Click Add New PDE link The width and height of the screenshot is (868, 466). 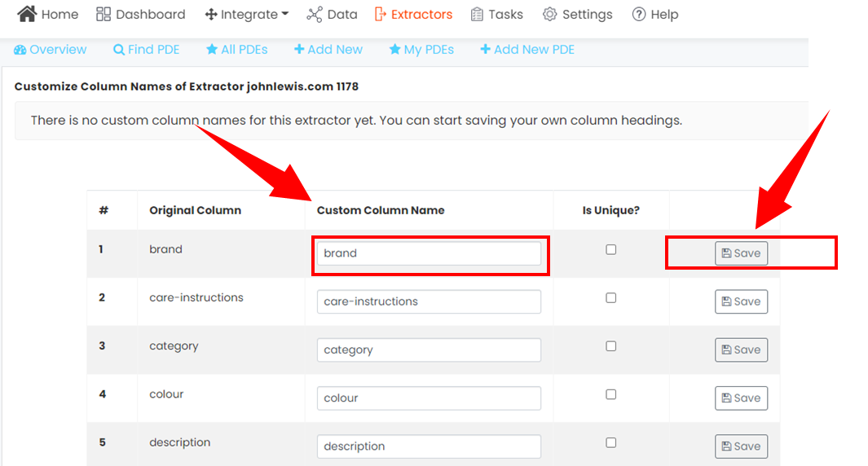pyautogui.click(x=527, y=50)
